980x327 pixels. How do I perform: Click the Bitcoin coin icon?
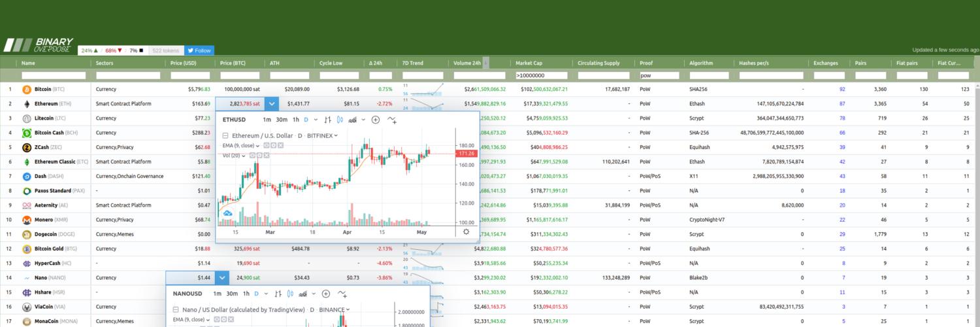(x=27, y=89)
